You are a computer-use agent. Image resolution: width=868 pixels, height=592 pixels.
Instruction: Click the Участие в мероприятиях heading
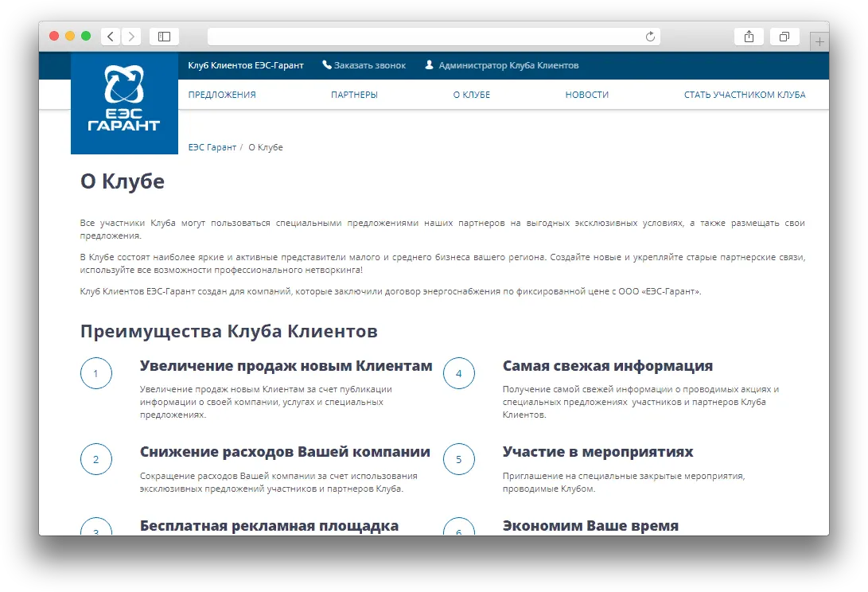pos(597,452)
